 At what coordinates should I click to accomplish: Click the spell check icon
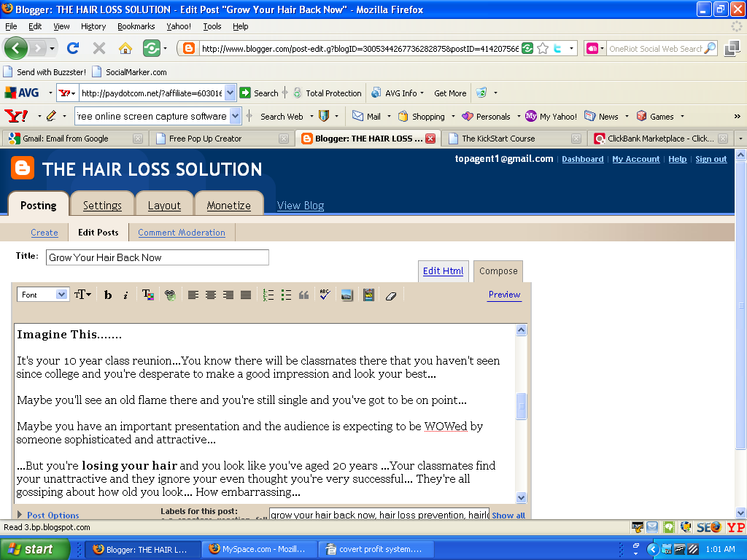pos(325,295)
